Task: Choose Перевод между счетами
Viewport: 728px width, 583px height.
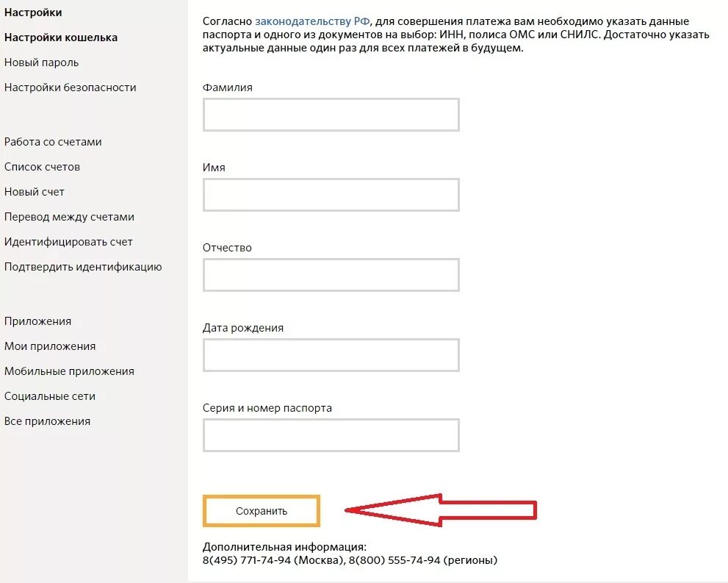Action: [x=69, y=217]
